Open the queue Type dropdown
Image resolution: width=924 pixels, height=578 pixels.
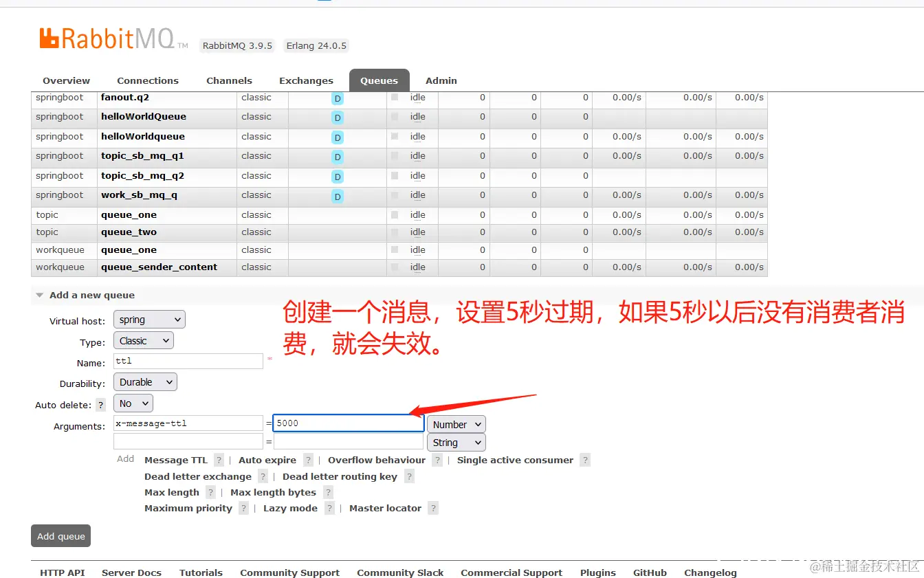[144, 340]
